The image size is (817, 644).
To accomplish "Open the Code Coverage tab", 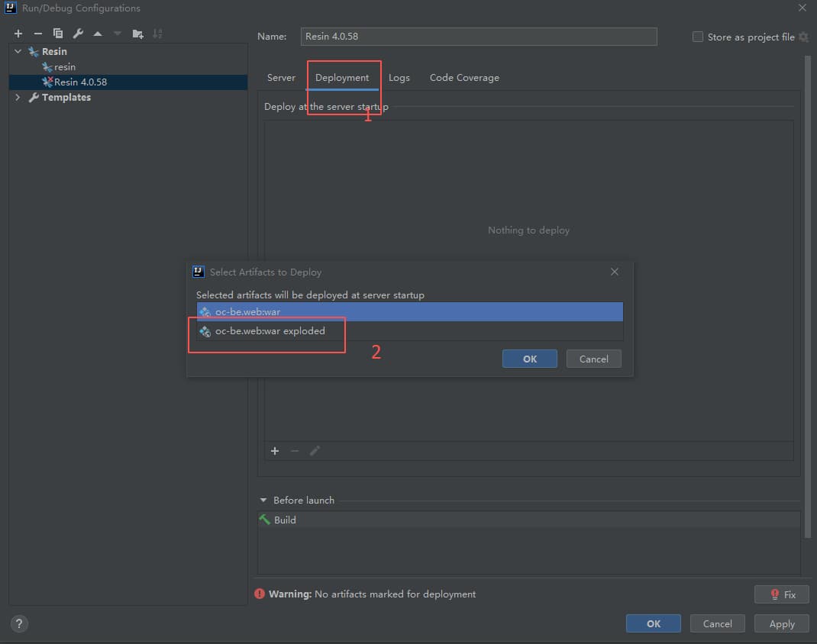I will coord(464,78).
